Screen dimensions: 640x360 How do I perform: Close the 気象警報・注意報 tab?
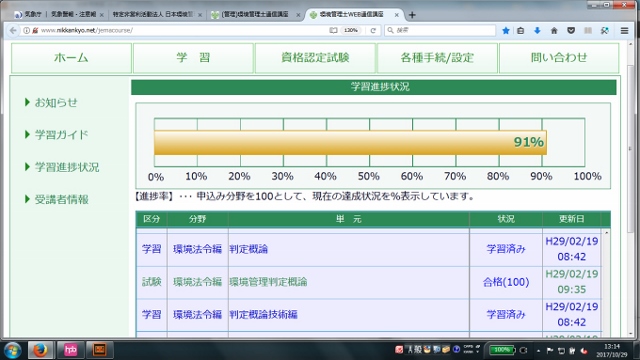click(x=101, y=15)
